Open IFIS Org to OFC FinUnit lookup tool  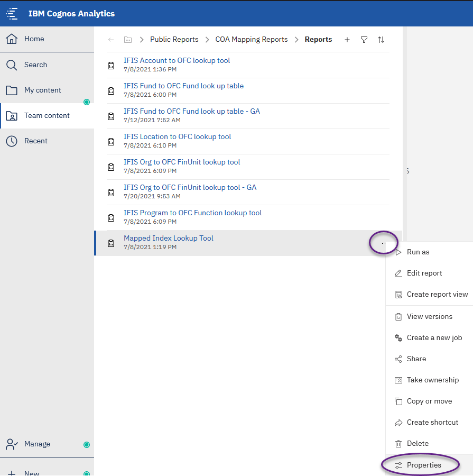coord(182,162)
